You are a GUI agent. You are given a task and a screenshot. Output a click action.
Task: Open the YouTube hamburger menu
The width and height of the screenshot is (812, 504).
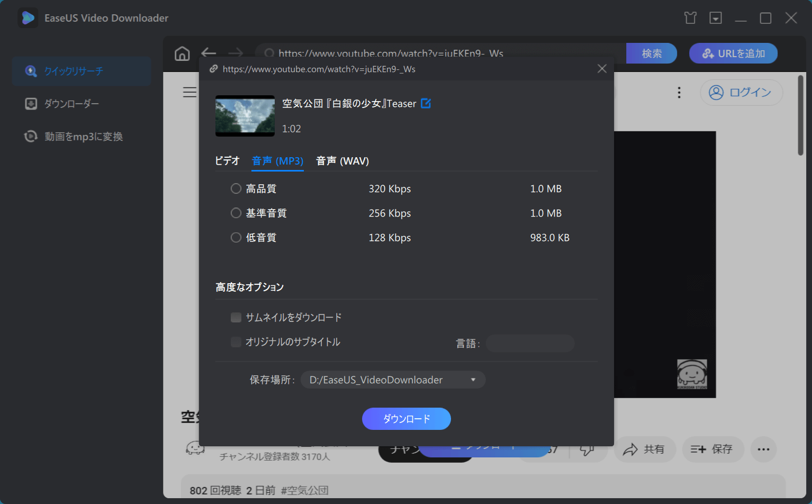tap(190, 93)
